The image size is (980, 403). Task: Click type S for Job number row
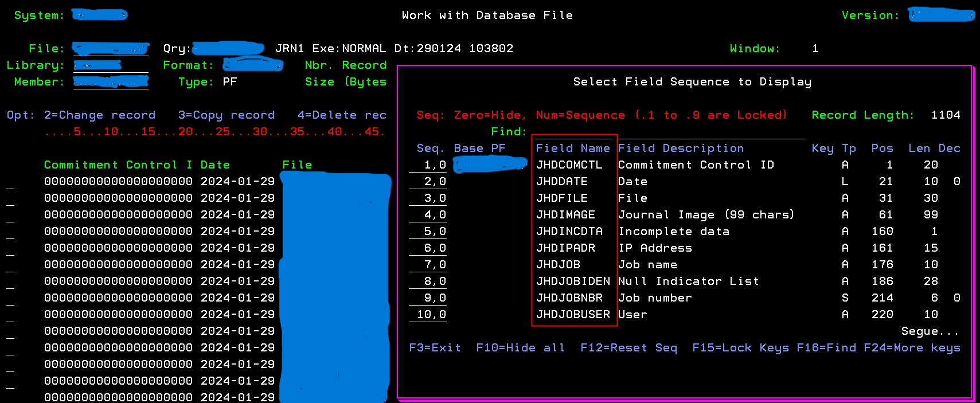point(845,298)
